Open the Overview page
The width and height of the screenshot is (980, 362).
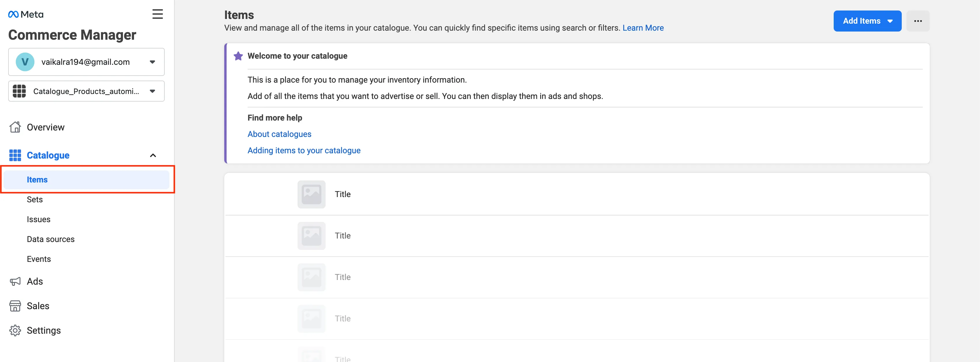[46, 127]
